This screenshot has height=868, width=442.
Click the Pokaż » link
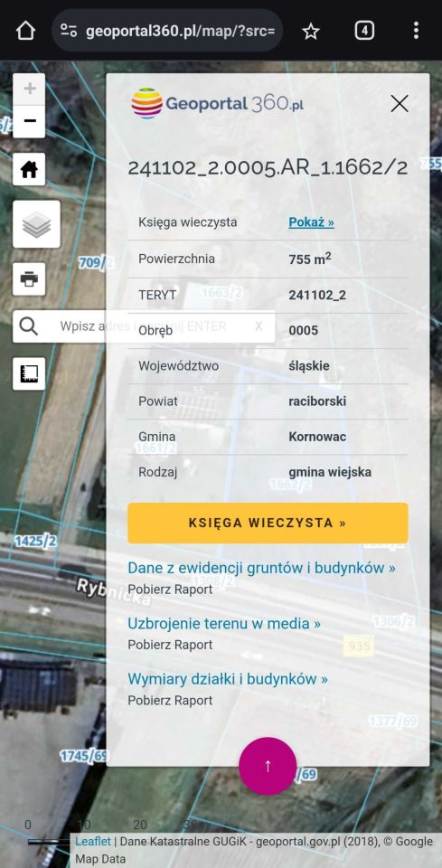[x=312, y=222]
